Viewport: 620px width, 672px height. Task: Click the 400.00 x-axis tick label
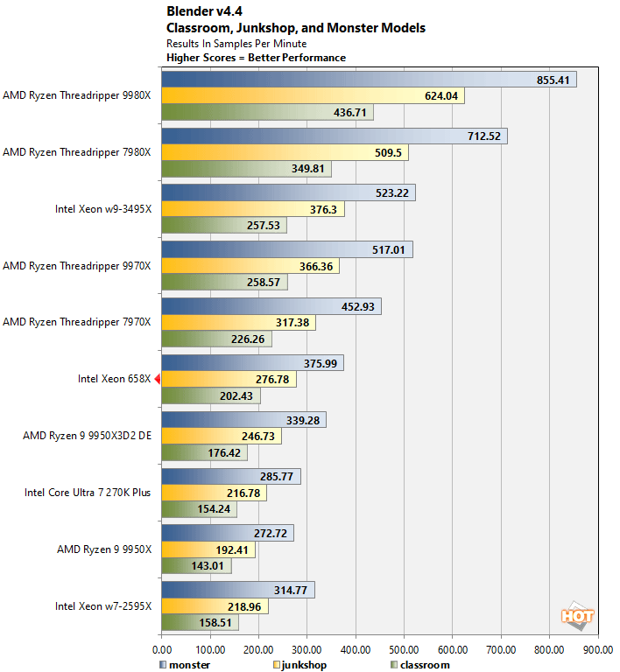click(356, 650)
